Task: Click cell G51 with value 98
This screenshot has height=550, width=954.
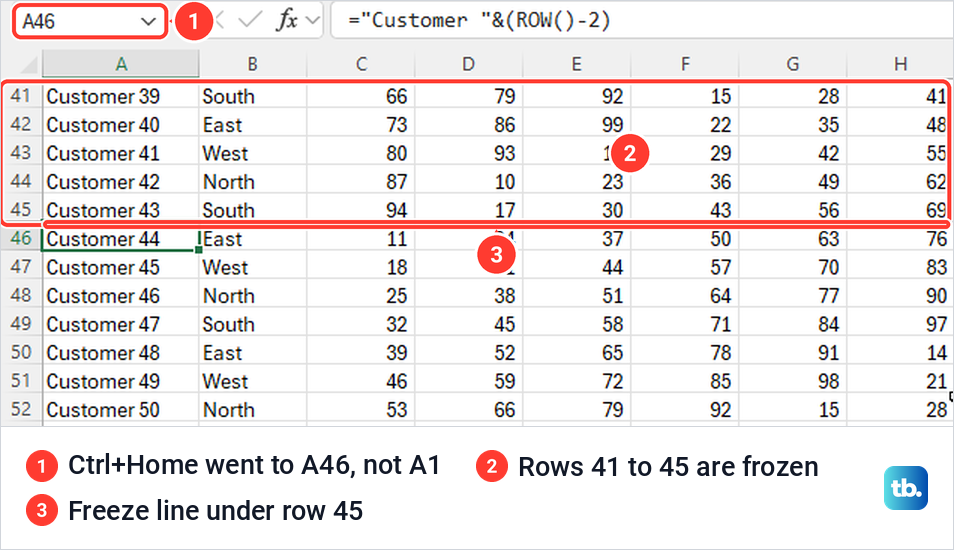Action: point(793,381)
